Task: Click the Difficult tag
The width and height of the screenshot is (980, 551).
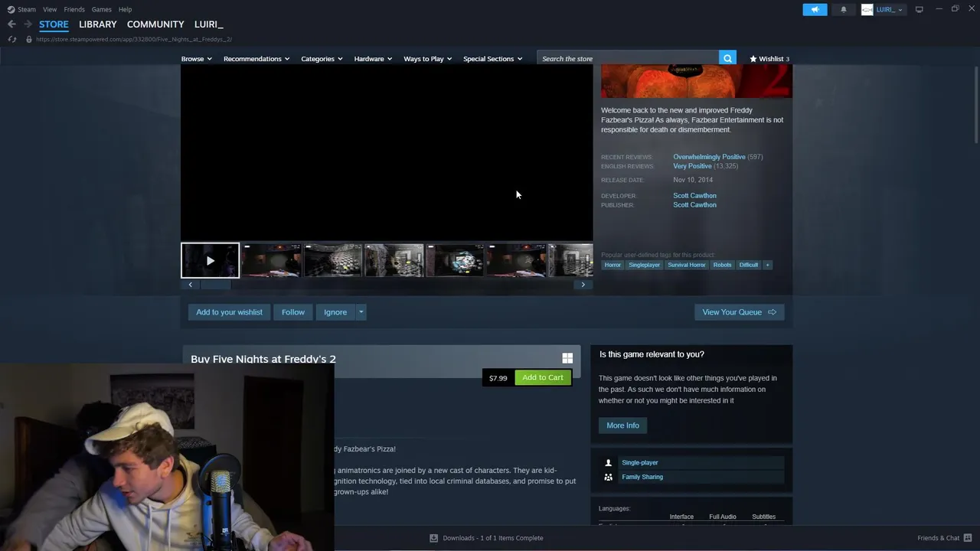Action: (x=748, y=265)
